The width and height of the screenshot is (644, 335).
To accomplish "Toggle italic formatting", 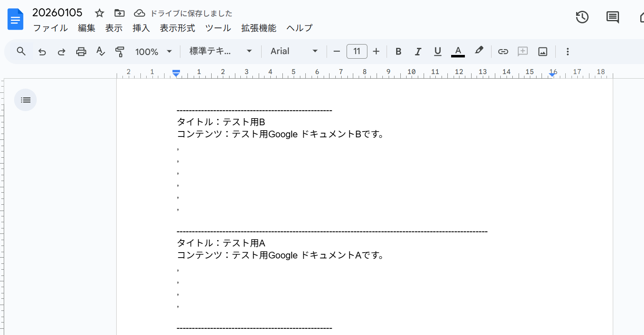I will tap(418, 52).
